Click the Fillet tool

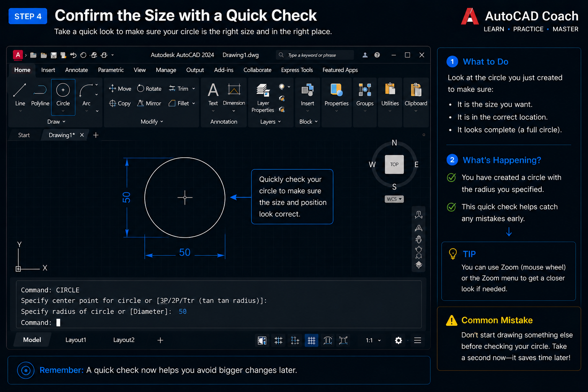(x=179, y=103)
